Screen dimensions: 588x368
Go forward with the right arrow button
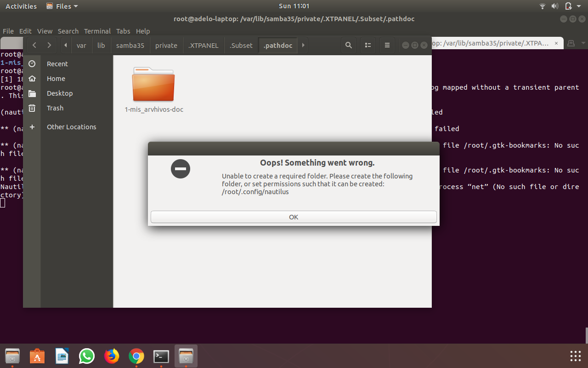coord(49,45)
